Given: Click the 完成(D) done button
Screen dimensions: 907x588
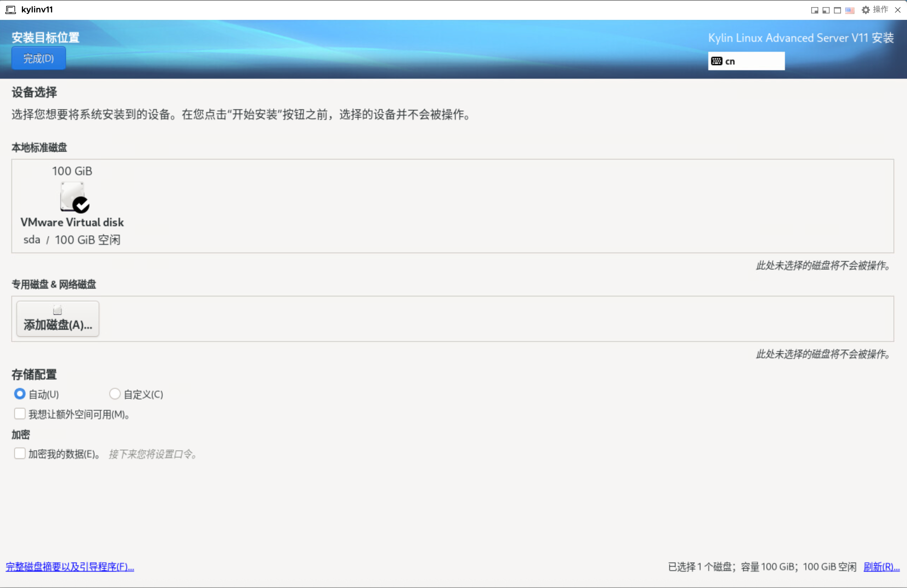Looking at the screenshot, I should (x=38, y=59).
